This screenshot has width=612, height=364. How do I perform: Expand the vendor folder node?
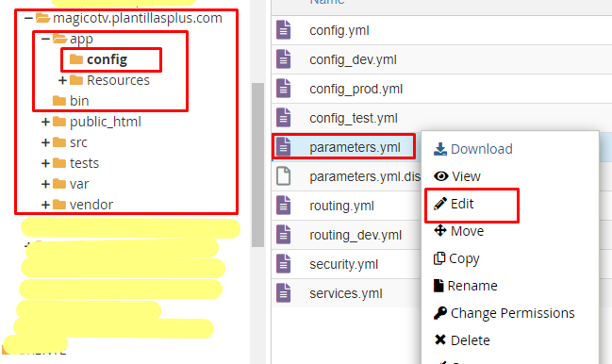(45, 205)
